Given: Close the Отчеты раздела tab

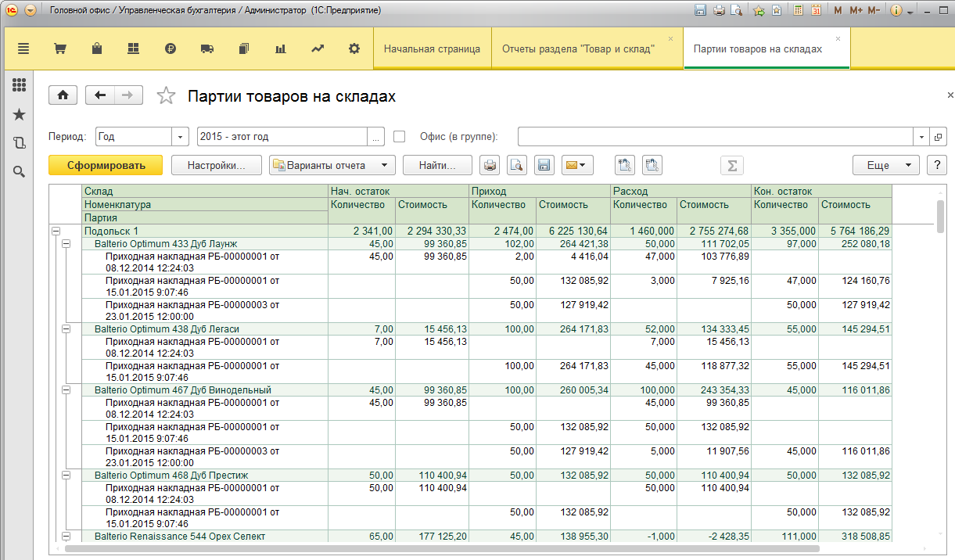Looking at the screenshot, I should point(671,38).
